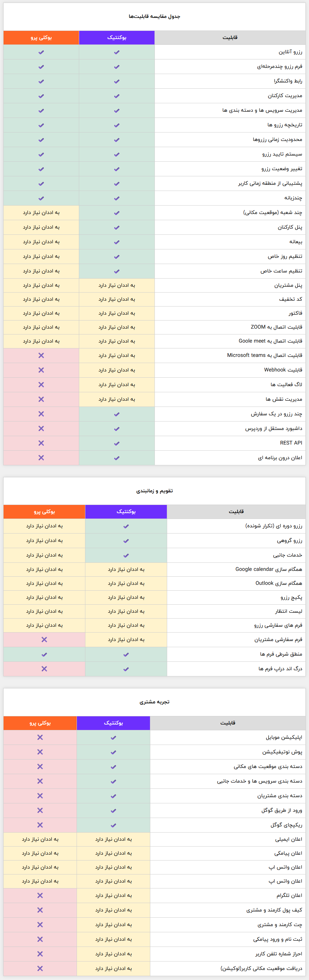This screenshot has width=309, height=980.
Task: Click Booknetic 'به ادان نیاز دارد' in 'همگام سازی Outlook' row
Action: tap(126, 584)
